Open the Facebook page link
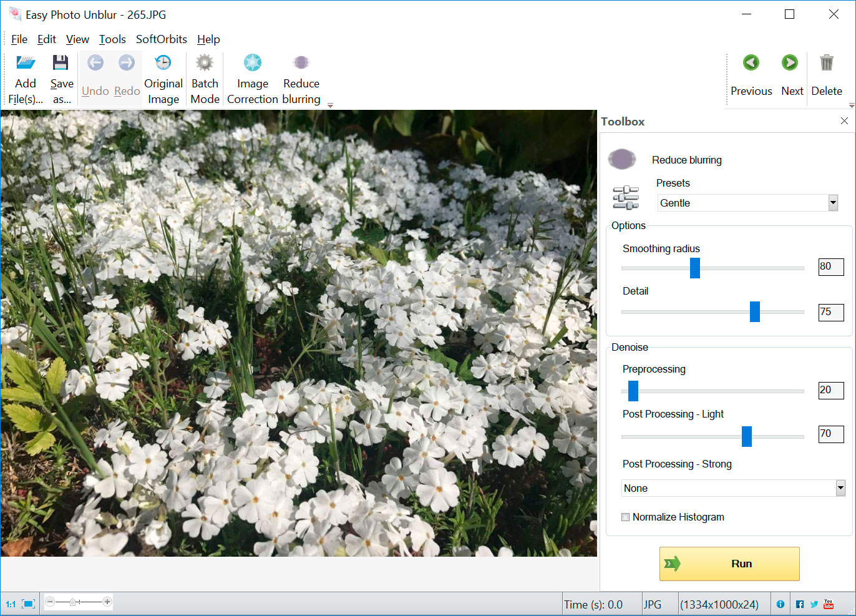 (x=799, y=604)
